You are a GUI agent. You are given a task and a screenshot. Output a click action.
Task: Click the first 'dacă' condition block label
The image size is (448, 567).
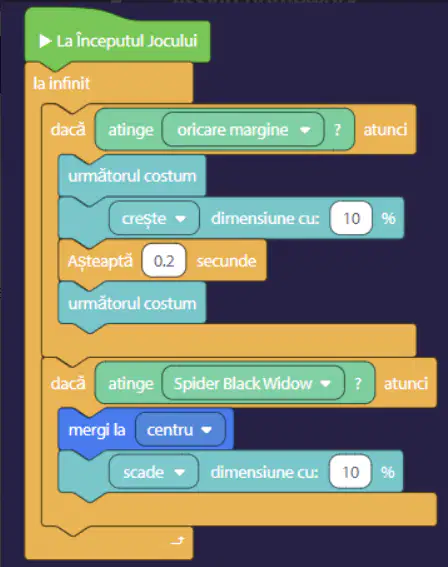click(68, 130)
